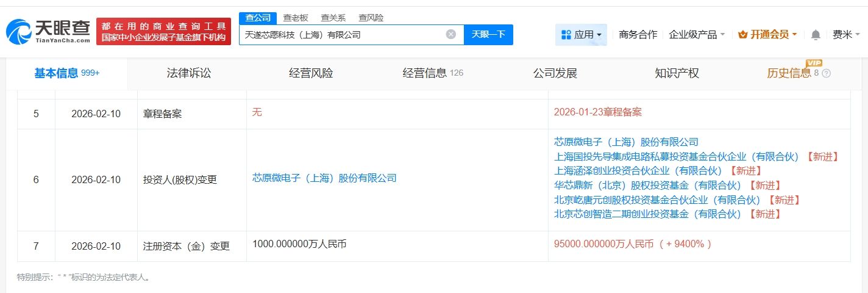The image size is (868, 293).
Task: Open notifications bell icon
Action: tap(816, 35)
